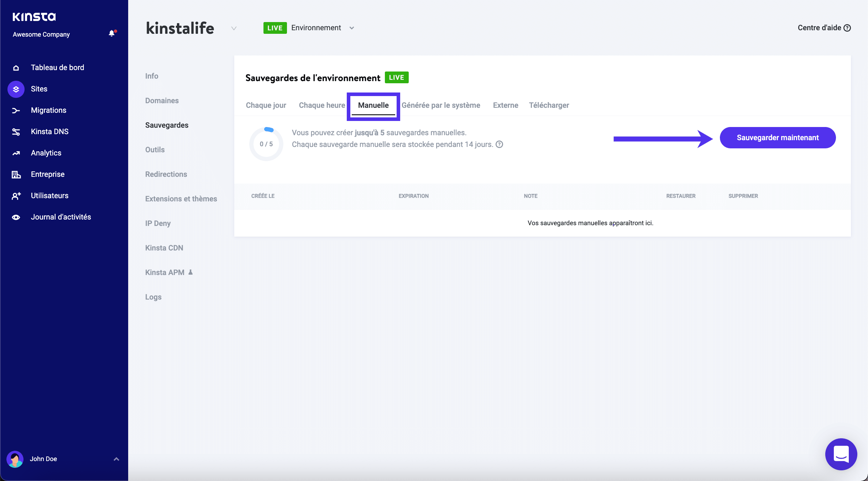Open Kinsta DNS via its icon

pyautogui.click(x=16, y=131)
